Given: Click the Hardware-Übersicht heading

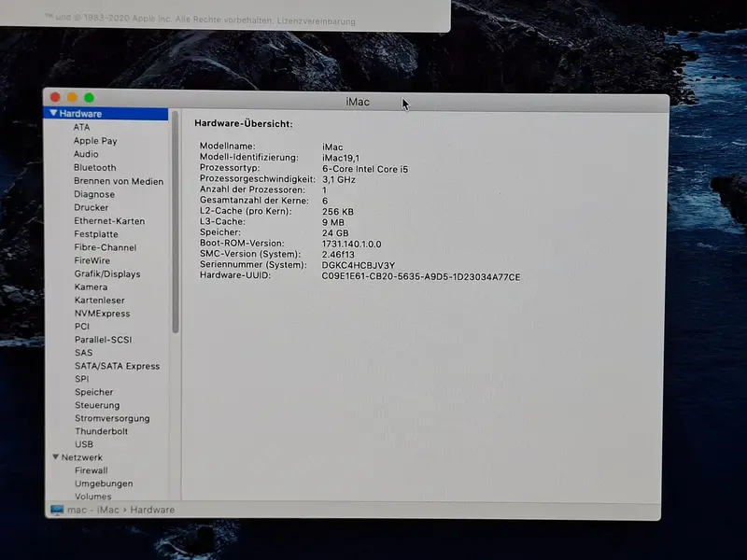Looking at the screenshot, I should coord(244,124).
